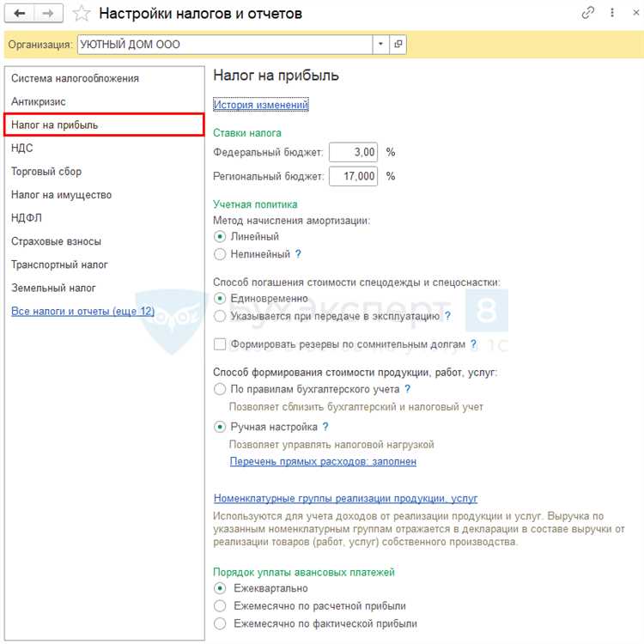Open Торговый сбор section
Viewport: 644px width, 644px height.
(x=104, y=171)
